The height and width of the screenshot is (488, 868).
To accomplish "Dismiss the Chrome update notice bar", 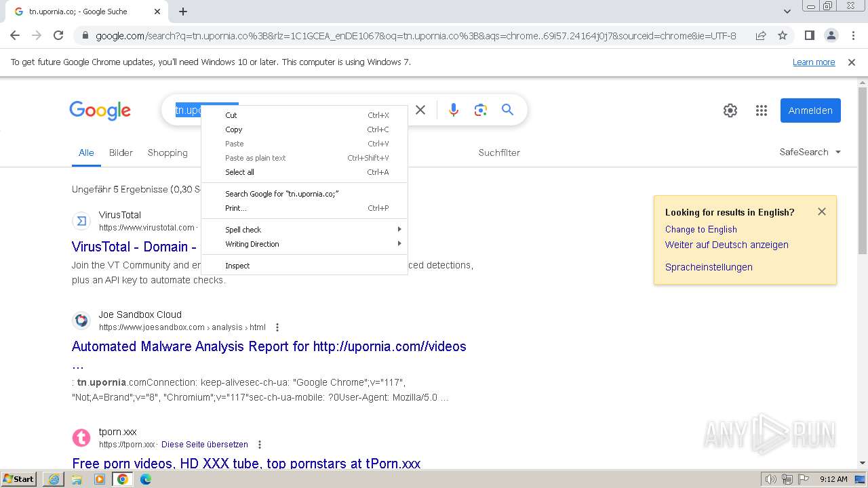I will point(852,62).
